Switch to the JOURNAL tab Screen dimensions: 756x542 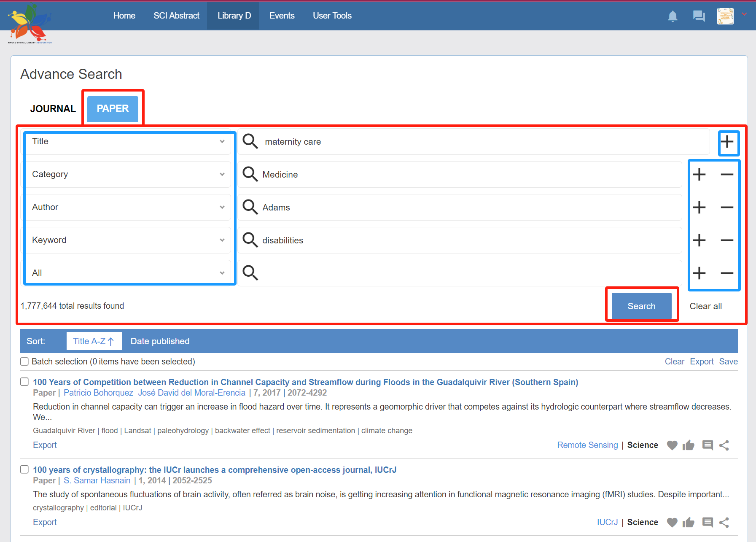pyautogui.click(x=53, y=109)
